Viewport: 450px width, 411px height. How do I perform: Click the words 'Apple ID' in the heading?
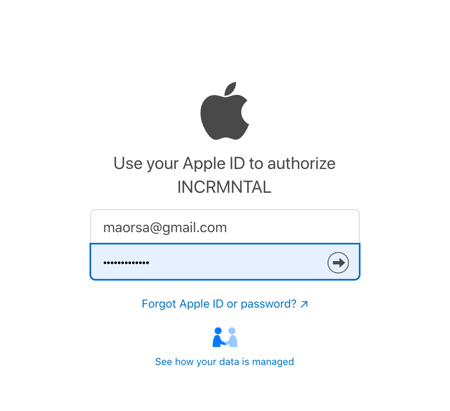(x=214, y=164)
